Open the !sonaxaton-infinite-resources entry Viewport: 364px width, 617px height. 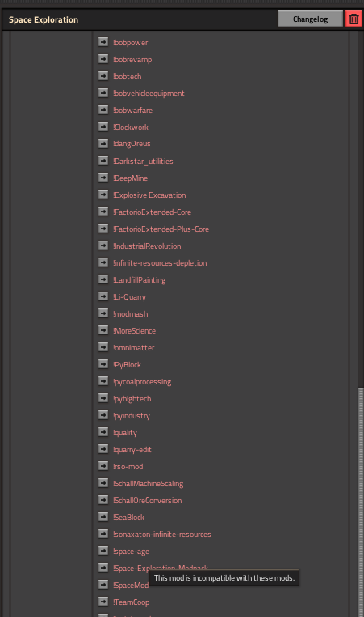pos(162,535)
